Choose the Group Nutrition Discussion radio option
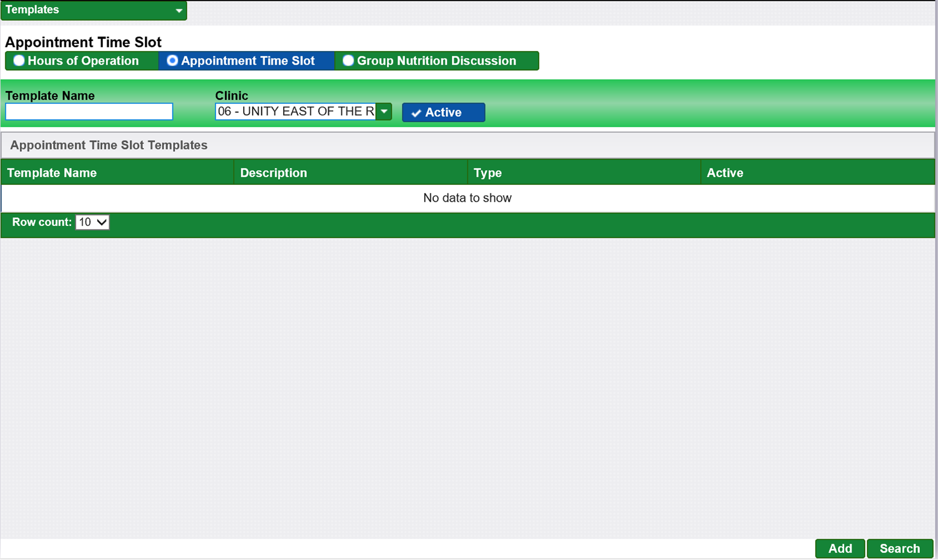 (348, 60)
